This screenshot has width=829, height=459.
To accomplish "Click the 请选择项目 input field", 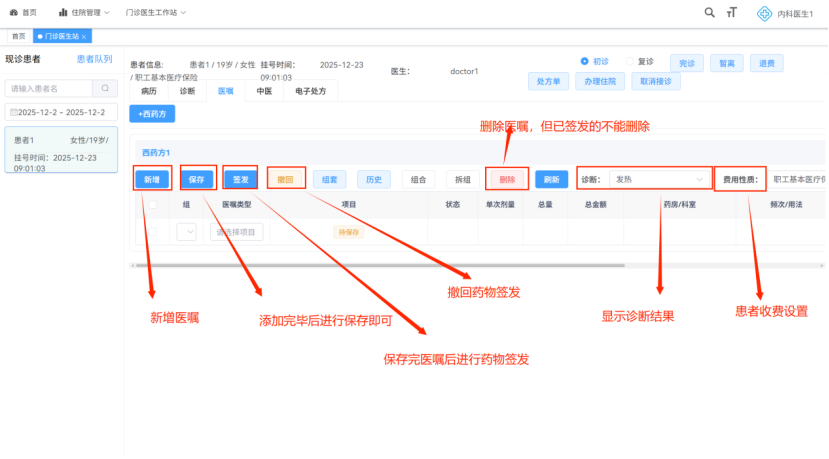I will pos(236,232).
